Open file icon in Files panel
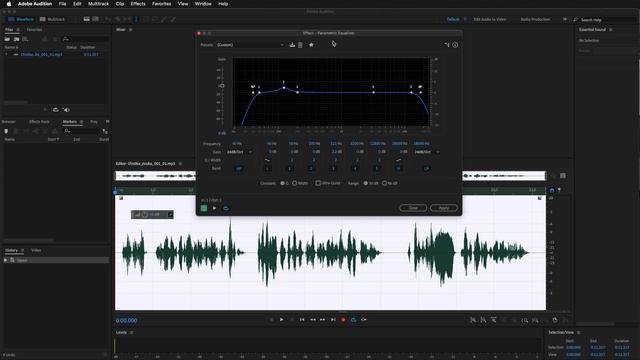This screenshot has width=640, height=360. 7,39
